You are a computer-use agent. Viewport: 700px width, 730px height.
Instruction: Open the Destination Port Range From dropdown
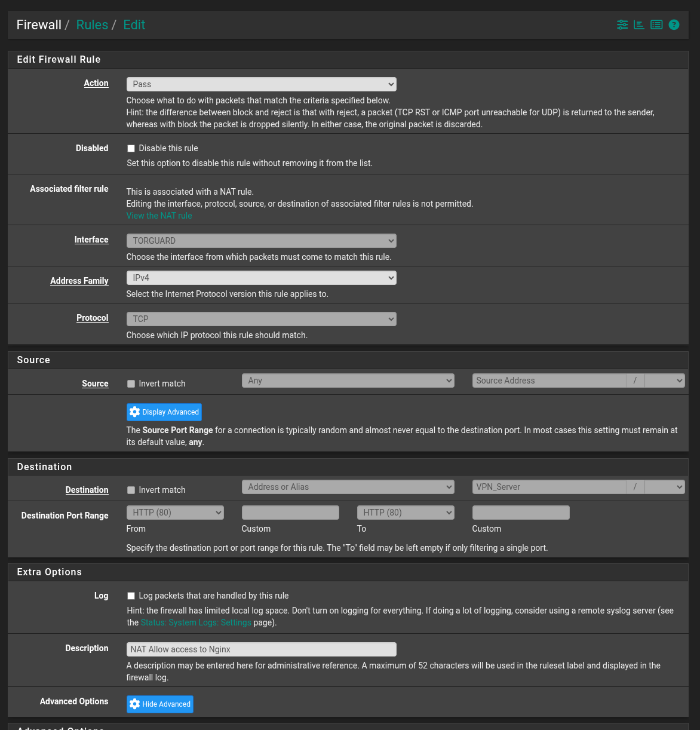click(x=175, y=513)
